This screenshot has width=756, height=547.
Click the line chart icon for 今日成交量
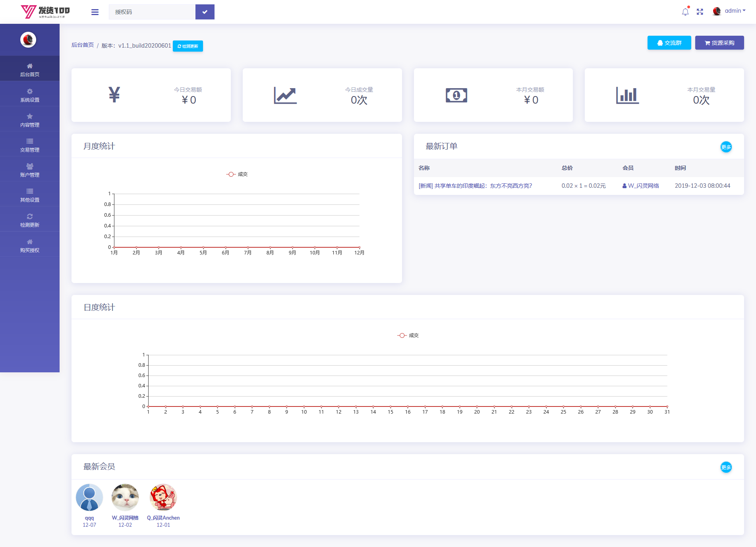point(285,95)
